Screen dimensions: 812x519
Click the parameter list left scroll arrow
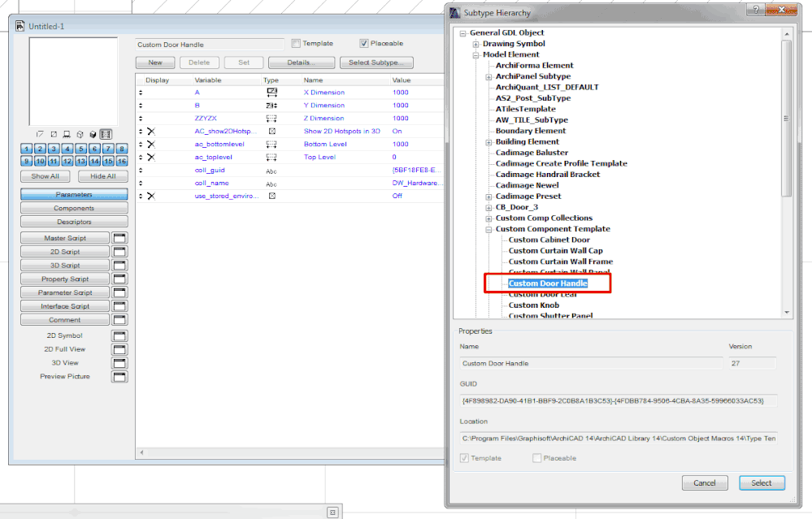coord(142,452)
